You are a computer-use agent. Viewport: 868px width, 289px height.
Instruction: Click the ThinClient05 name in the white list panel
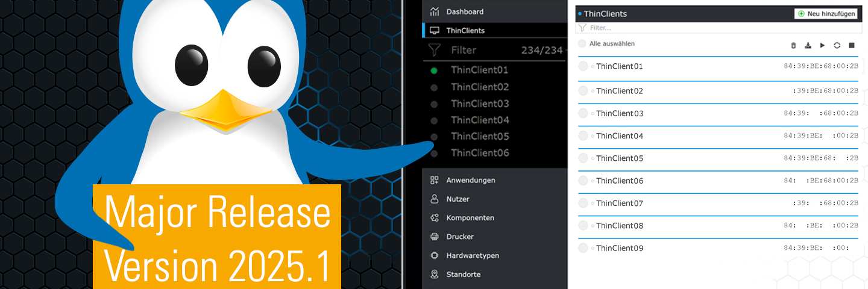pyautogui.click(x=620, y=158)
